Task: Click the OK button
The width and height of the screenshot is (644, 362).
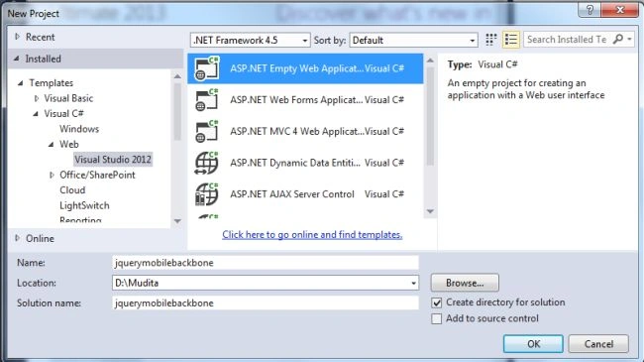Action: point(533,344)
